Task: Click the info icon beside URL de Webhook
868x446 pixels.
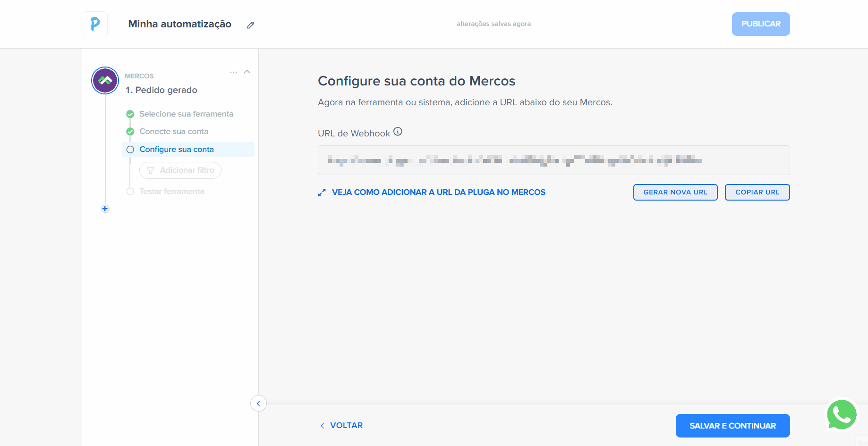Action: click(x=398, y=132)
